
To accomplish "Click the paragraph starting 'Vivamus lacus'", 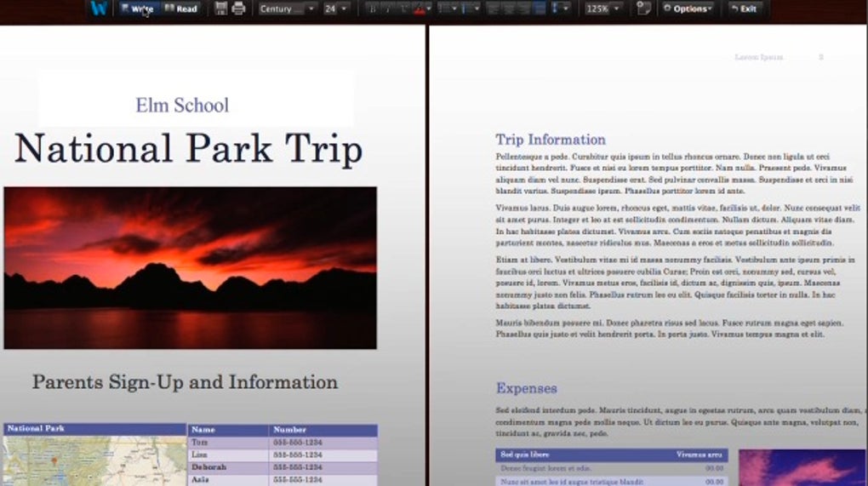I will (678, 226).
